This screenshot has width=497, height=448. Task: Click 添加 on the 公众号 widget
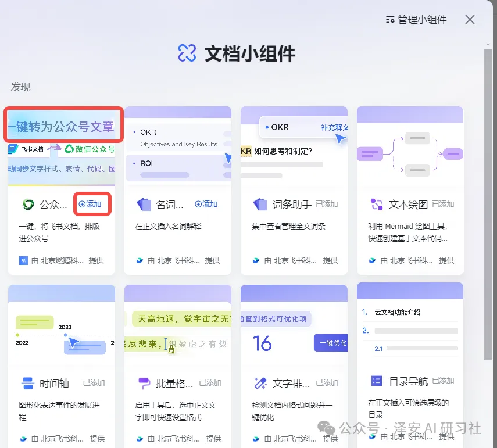point(90,204)
